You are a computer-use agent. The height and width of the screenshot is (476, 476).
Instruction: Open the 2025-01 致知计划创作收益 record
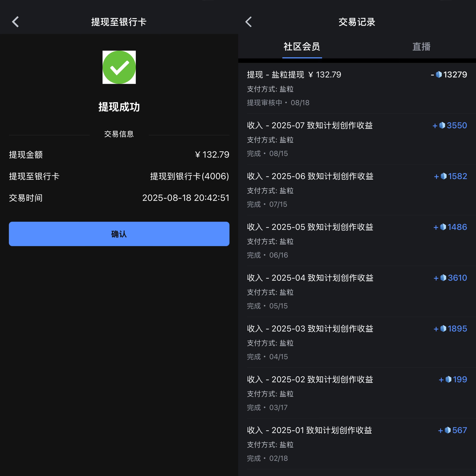click(309, 430)
